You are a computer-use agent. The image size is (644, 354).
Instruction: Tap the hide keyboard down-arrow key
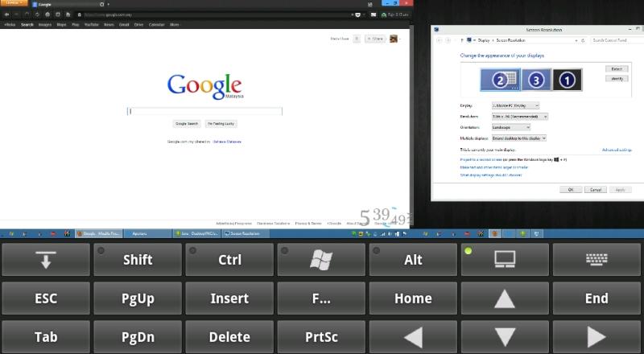tap(46, 260)
